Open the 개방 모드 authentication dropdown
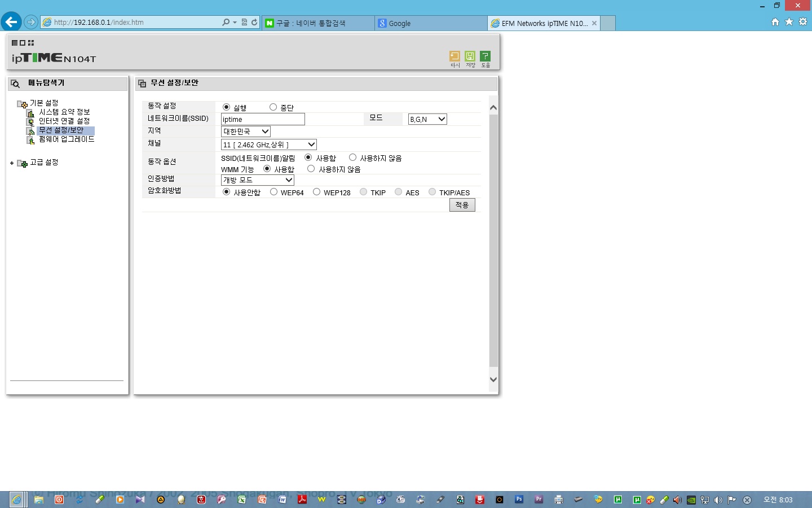This screenshot has height=508, width=812. click(x=258, y=180)
